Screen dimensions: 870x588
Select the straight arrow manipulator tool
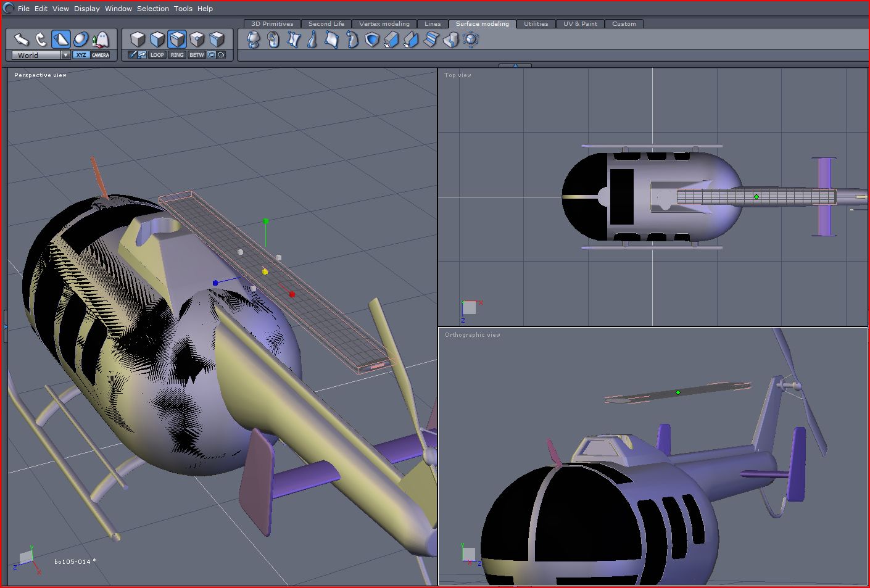(22, 39)
